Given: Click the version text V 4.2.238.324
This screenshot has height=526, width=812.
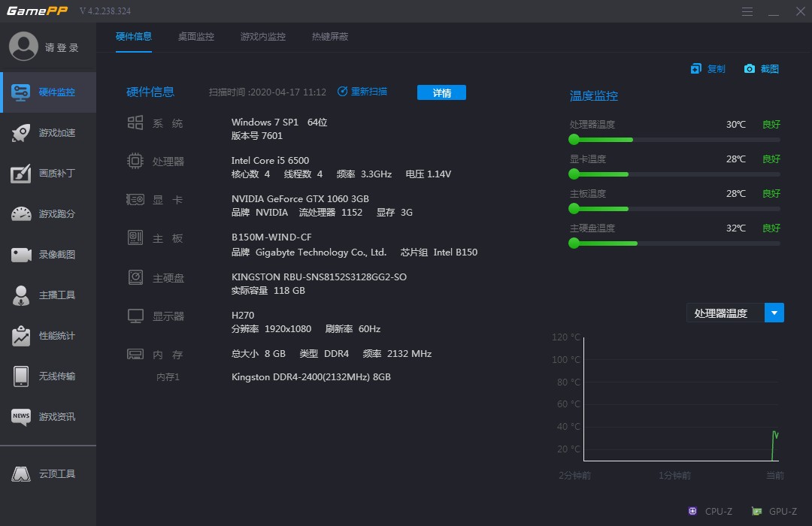Looking at the screenshot, I should pos(105,11).
